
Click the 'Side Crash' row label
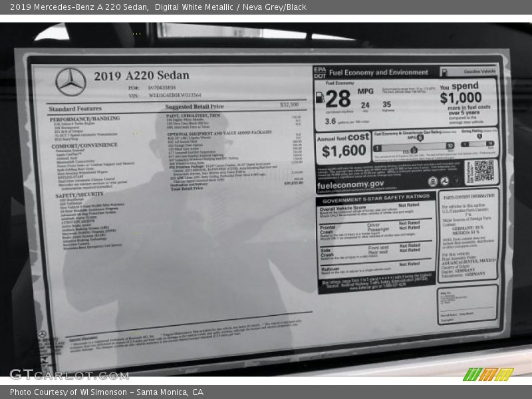(x=327, y=253)
